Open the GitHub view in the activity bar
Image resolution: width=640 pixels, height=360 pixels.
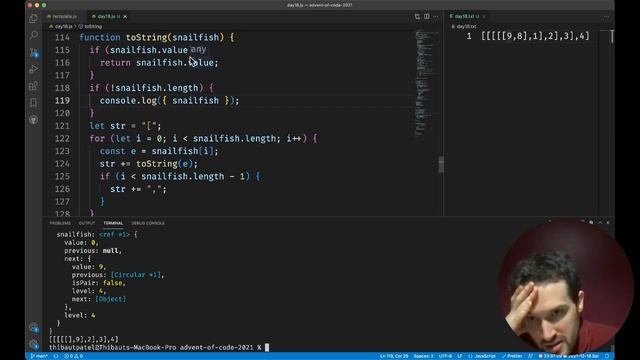click(x=33, y=120)
